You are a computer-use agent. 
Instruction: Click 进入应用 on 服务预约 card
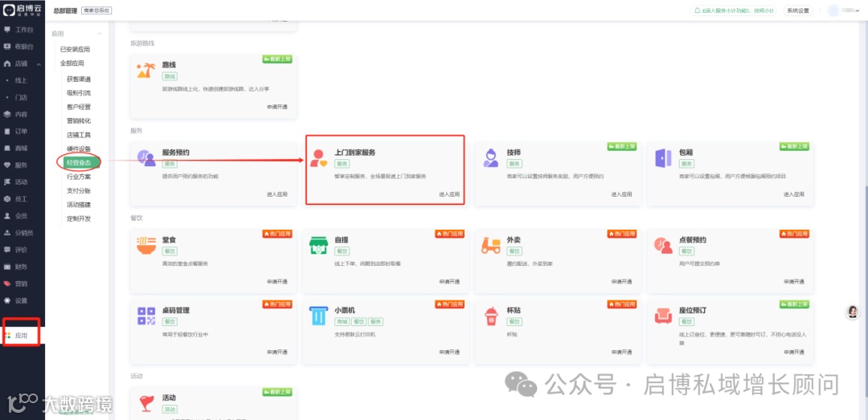pyautogui.click(x=277, y=194)
